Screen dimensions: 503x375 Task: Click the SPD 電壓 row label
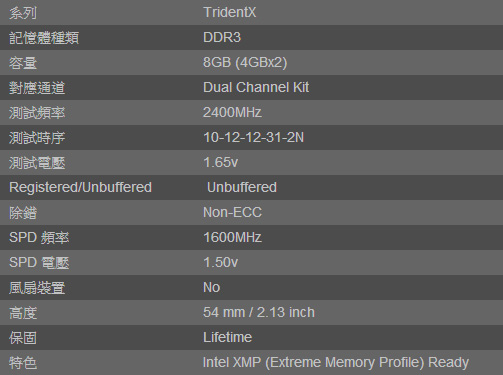[x=39, y=263]
